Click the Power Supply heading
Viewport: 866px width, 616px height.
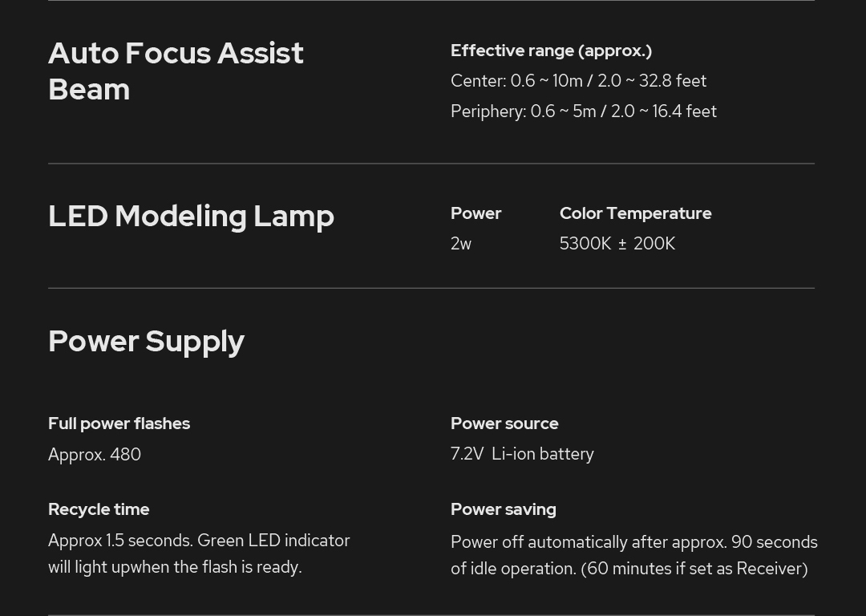(146, 341)
